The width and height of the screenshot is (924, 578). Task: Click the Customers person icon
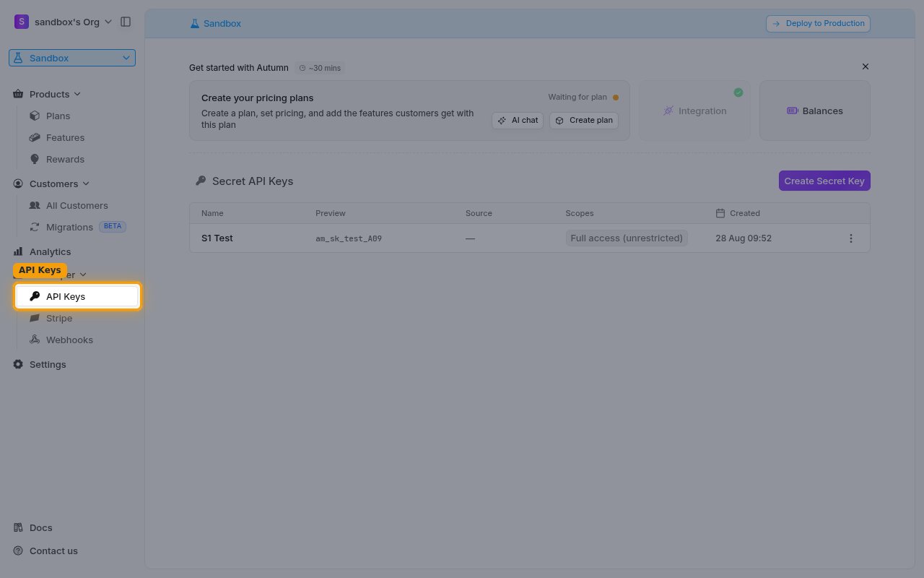point(18,184)
